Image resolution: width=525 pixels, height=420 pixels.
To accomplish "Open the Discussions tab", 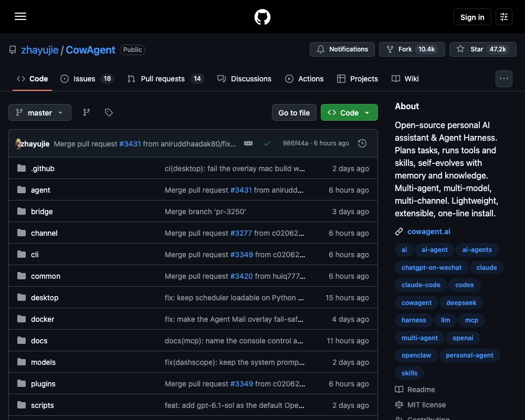I will [x=244, y=79].
